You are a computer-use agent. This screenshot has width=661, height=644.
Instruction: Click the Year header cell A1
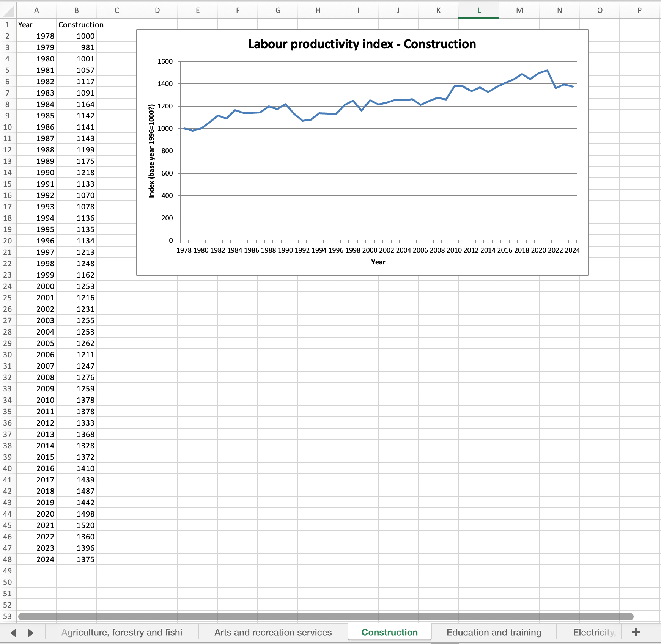36,25
